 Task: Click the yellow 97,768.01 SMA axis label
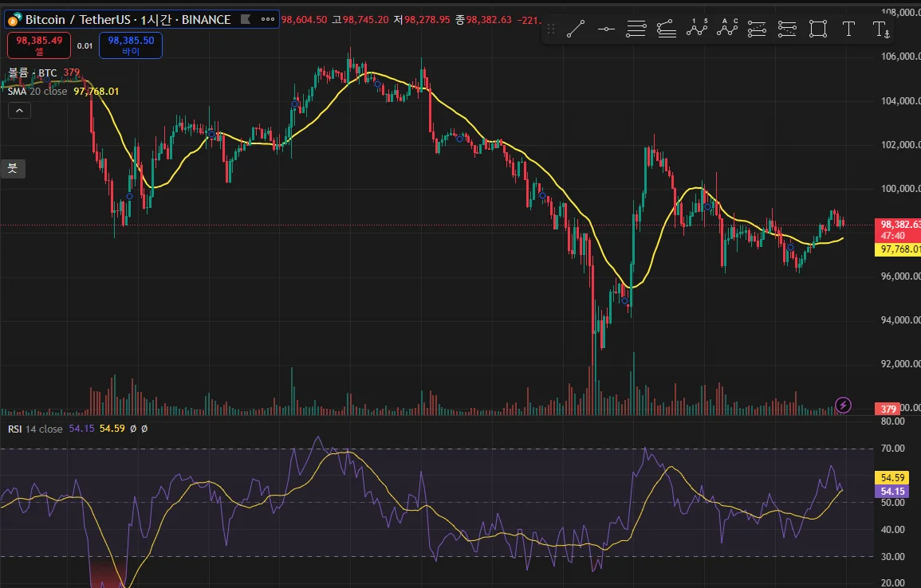click(898, 249)
